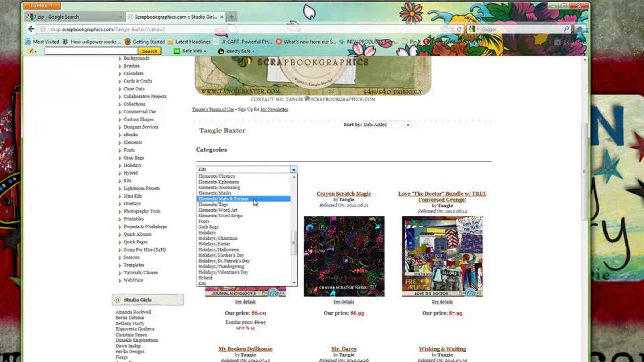644x362 pixels.
Task: Click the address bar URL field
Action: pyautogui.click(x=241, y=29)
